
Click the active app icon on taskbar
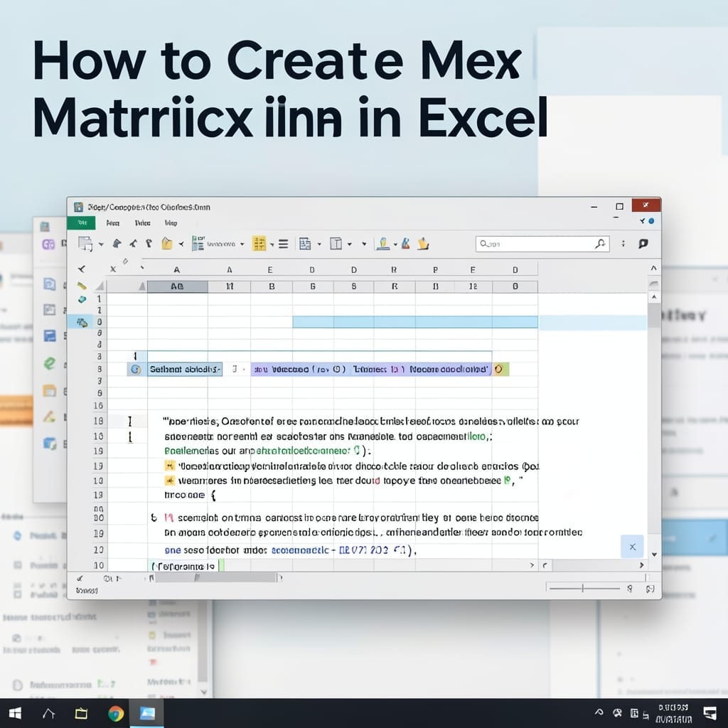146,714
